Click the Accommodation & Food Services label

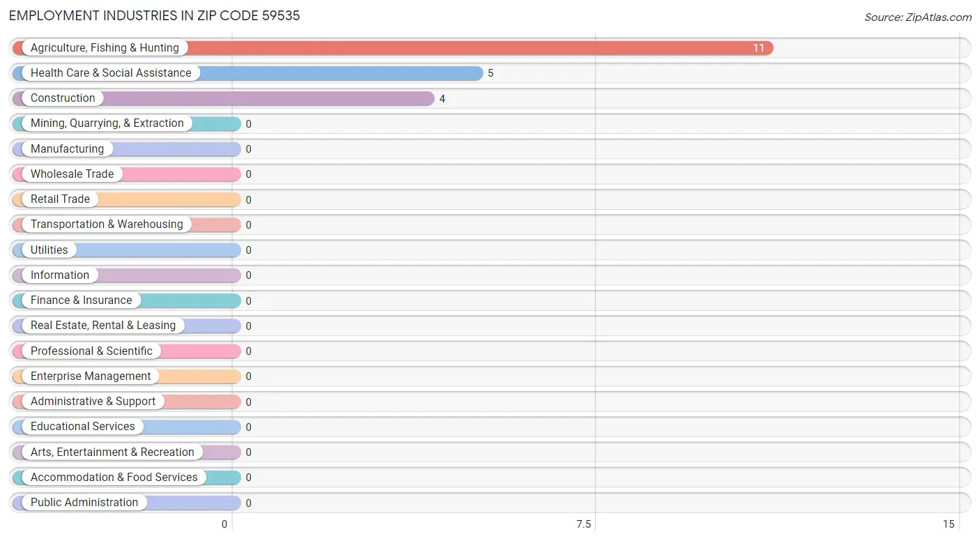(114, 478)
